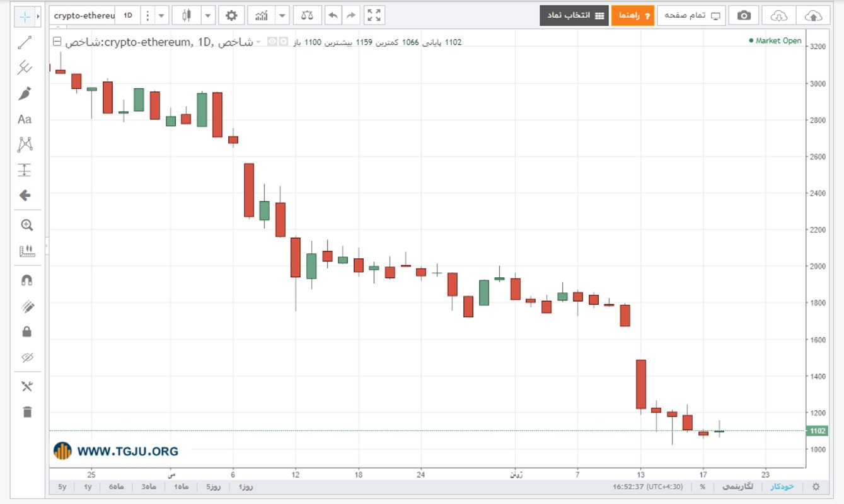
Task: Click the symbol input crypto-ethereum field
Action: 84,15
